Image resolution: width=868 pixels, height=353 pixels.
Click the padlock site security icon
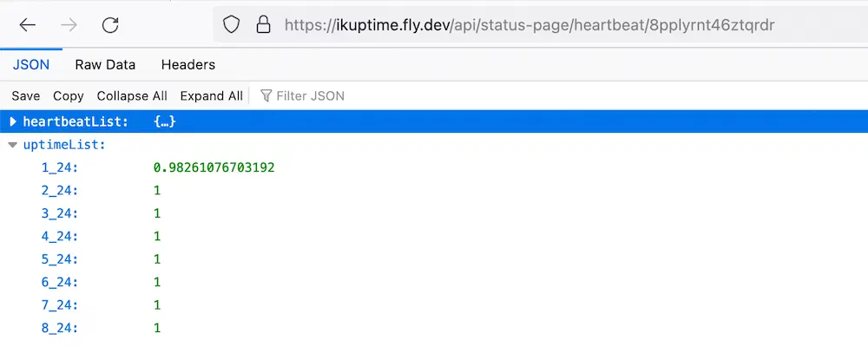(264, 24)
